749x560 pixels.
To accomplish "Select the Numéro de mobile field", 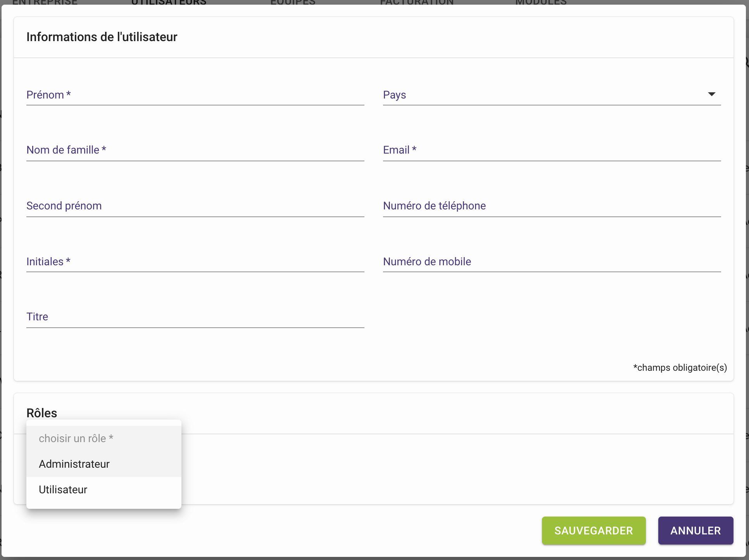I will pos(552,262).
